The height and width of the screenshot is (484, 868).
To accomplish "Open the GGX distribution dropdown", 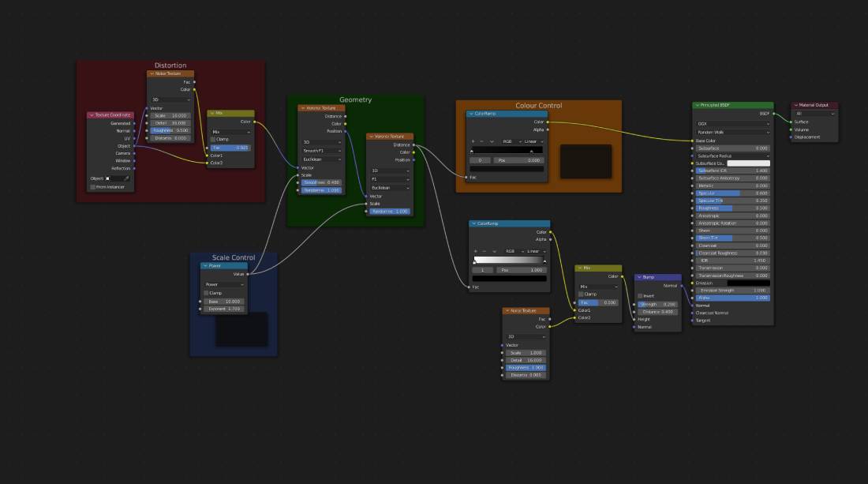I will point(733,124).
